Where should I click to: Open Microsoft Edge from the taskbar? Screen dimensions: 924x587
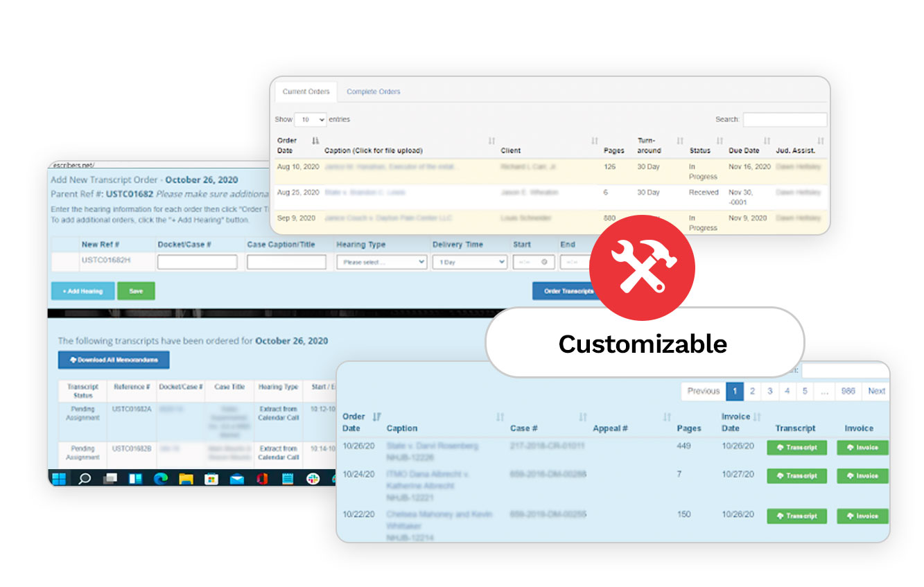point(160,478)
